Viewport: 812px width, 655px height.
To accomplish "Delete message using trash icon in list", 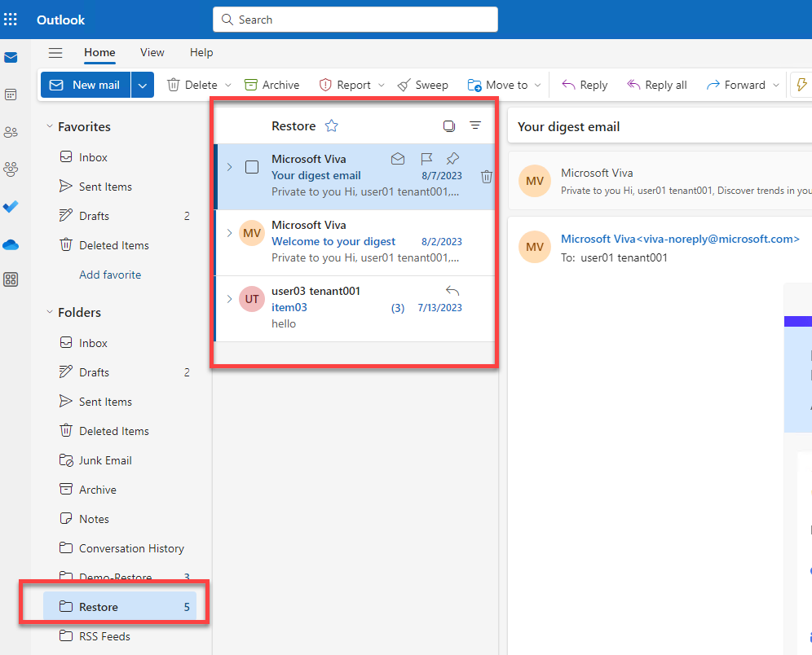I will coord(487,176).
